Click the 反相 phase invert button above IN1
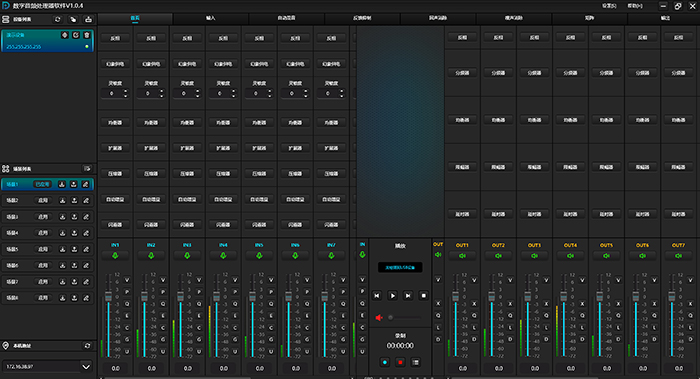This screenshot has height=379, width=700. click(115, 38)
